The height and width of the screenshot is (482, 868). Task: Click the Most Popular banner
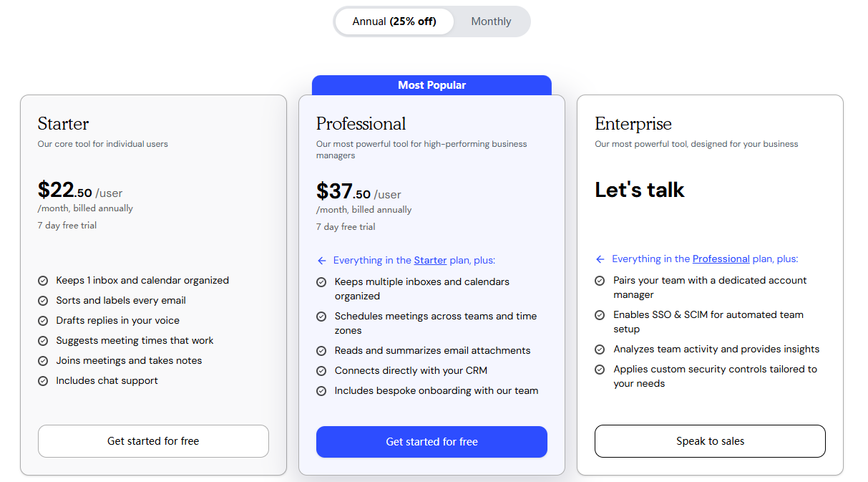click(x=431, y=85)
